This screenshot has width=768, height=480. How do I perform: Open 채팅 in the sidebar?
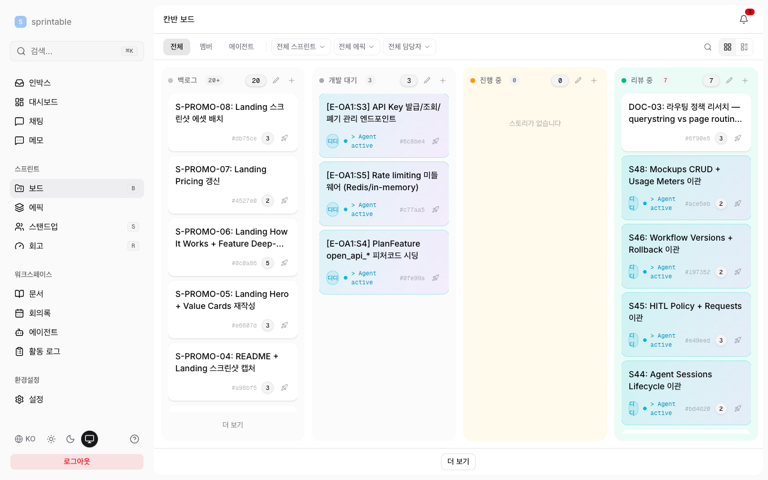[x=77, y=121]
